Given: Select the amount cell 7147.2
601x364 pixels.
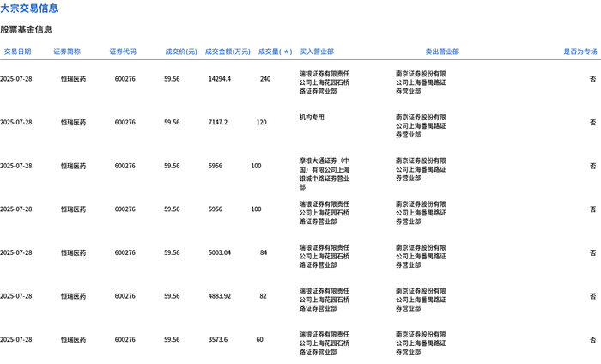Looking at the screenshot, I should click(x=218, y=122).
